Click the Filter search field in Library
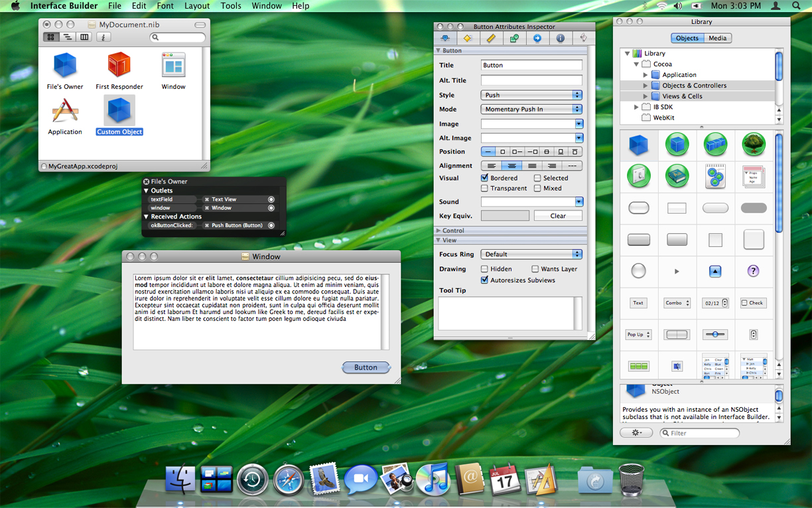 click(x=700, y=433)
